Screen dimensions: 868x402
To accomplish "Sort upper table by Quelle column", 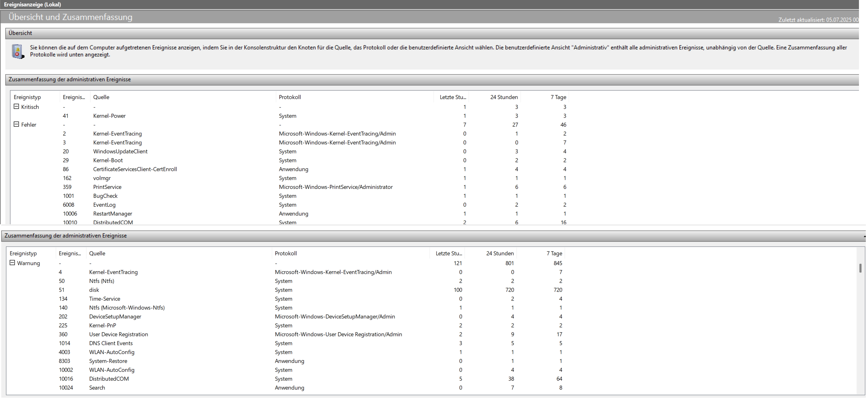I will (101, 97).
